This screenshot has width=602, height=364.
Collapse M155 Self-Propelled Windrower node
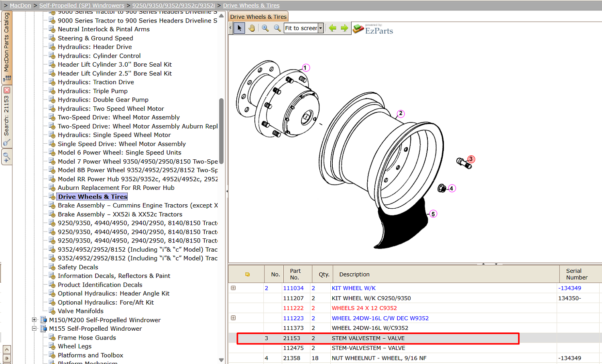34,329
